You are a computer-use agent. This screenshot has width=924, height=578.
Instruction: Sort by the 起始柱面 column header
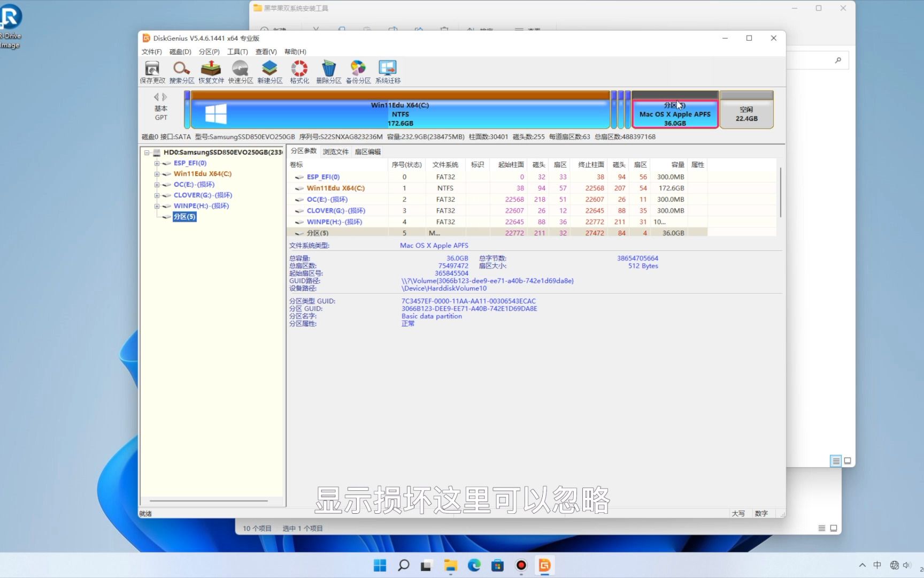509,165
